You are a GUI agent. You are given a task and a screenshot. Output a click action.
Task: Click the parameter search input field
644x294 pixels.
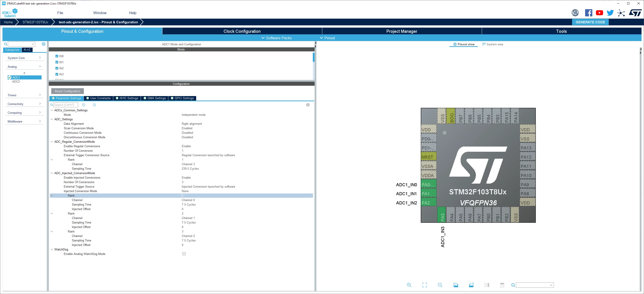pyautogui.click(x=66, y=105)
